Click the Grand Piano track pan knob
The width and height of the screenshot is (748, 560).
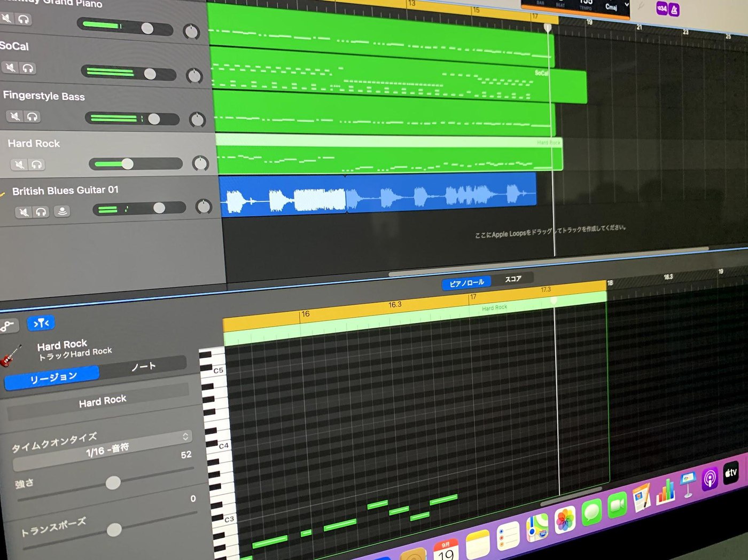pyautogui.click(x=191, y=32)
